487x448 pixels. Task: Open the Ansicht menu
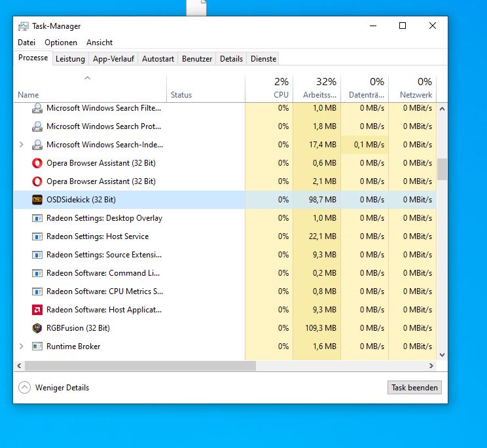point(99,43)
